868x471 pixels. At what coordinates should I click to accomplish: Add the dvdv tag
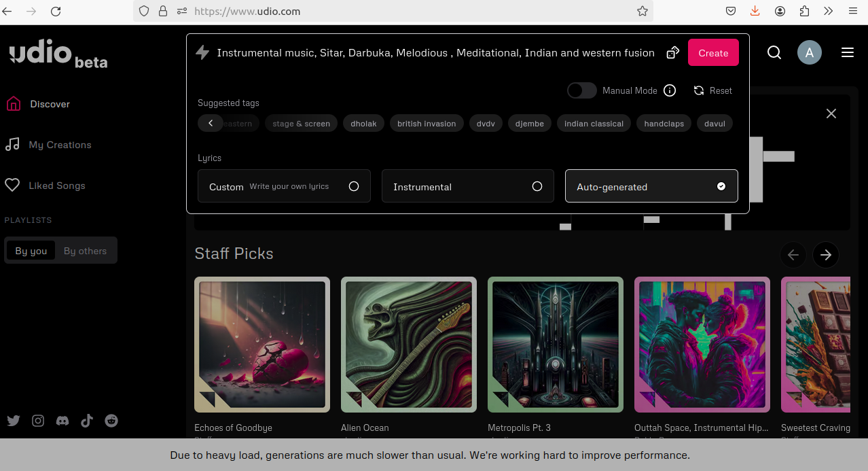click(486, 123)
